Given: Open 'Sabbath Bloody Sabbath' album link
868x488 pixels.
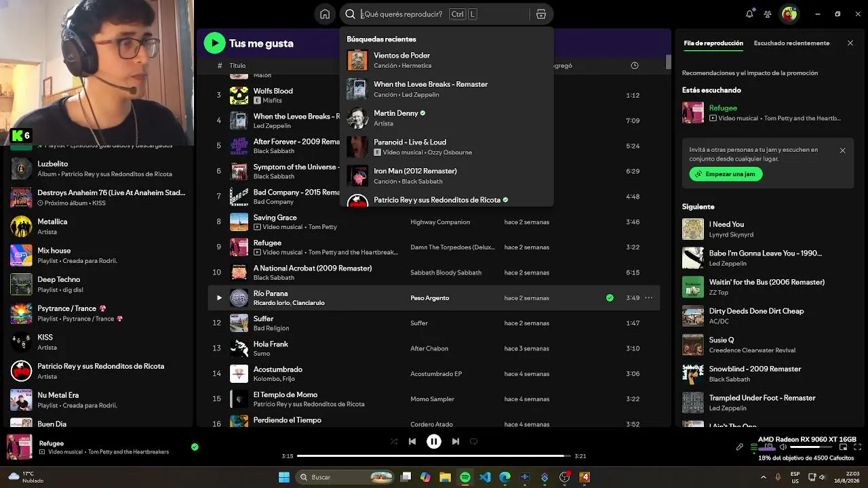Looking at the screenshot, I should tap(446, 272).
